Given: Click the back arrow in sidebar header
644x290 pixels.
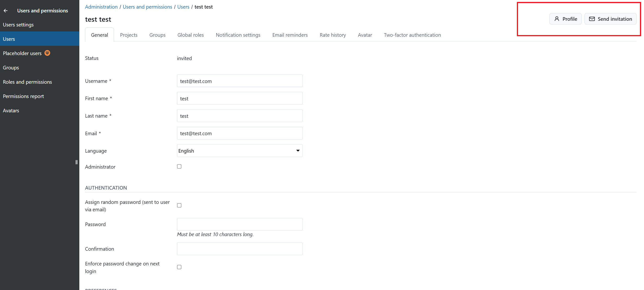Looking at the screenshot, I should pos(5,10).
